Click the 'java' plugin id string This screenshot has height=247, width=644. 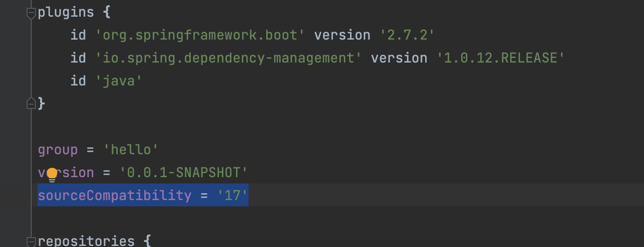click(119, 81)
